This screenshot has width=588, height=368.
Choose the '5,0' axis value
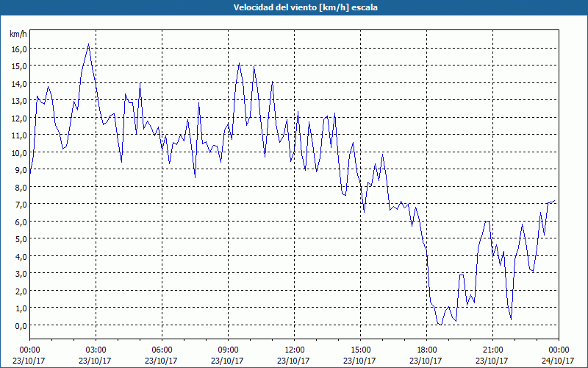coord(21,239)
